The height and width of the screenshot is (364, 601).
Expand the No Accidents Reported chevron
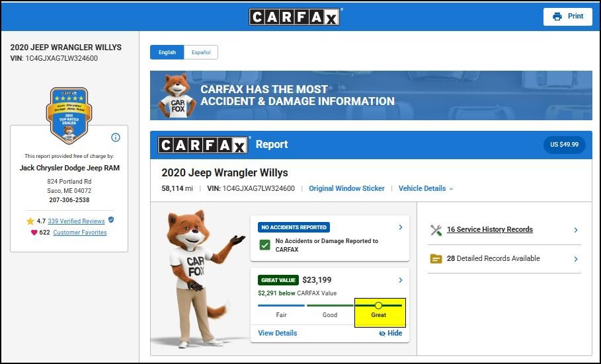coord(400,227)
